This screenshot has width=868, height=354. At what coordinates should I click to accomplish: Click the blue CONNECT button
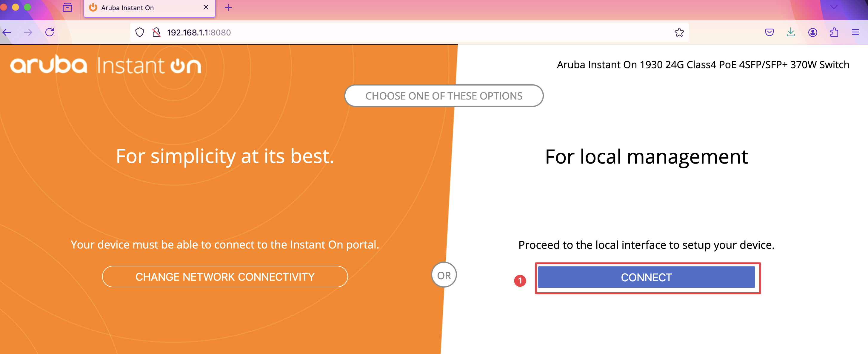coord(646,277)
